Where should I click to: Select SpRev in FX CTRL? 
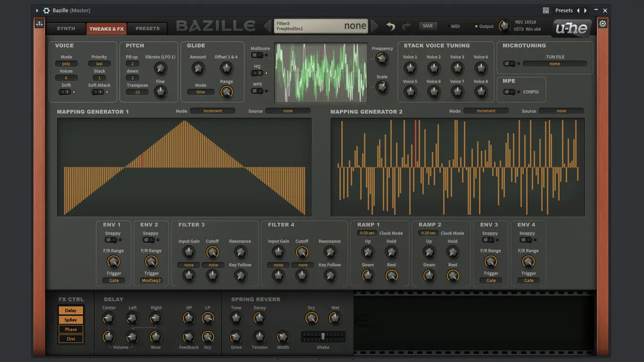[71, 320]
